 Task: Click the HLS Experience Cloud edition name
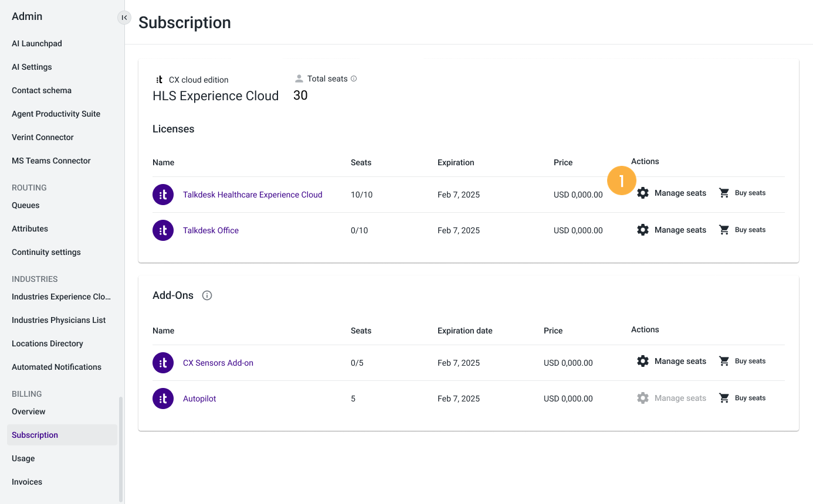(215, 96)
